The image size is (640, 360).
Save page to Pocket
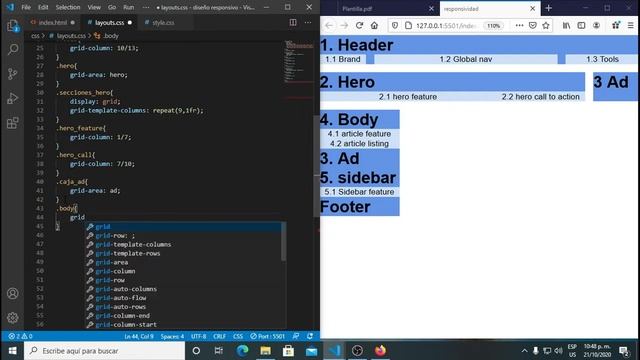(533, 25)
